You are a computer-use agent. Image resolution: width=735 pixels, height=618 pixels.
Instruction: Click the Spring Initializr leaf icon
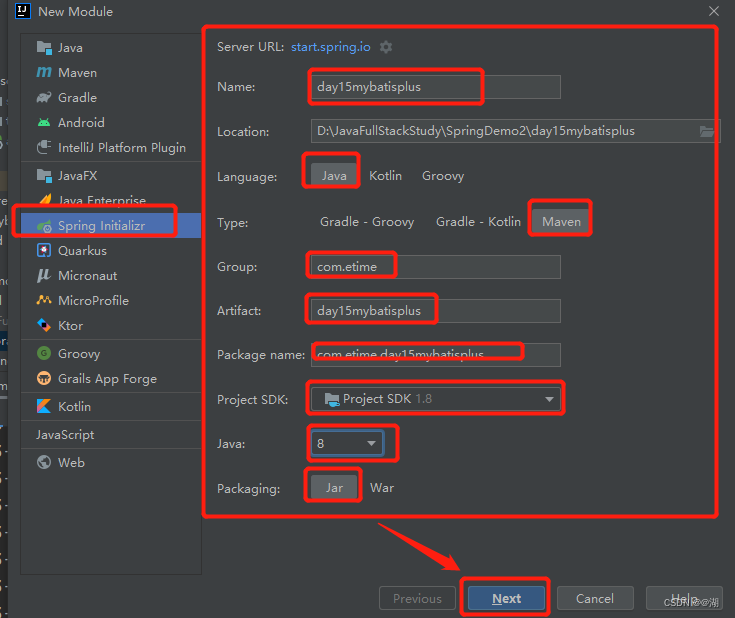44,226
